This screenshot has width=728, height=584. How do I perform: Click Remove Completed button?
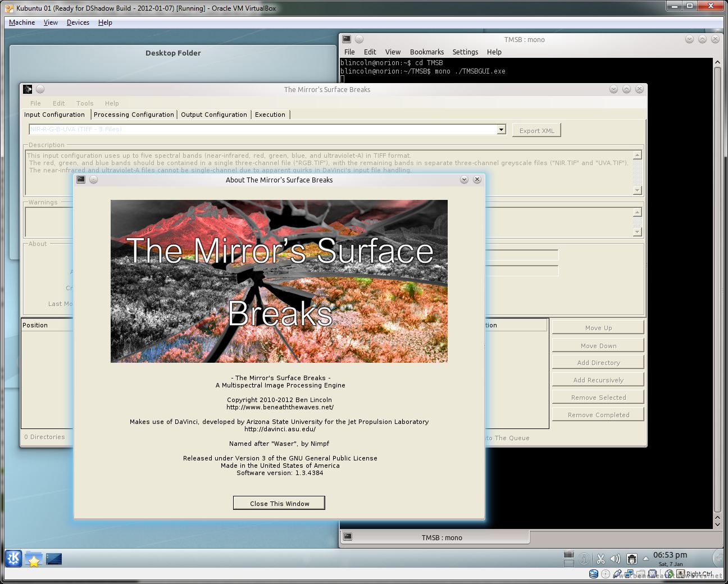click(598, 414)
